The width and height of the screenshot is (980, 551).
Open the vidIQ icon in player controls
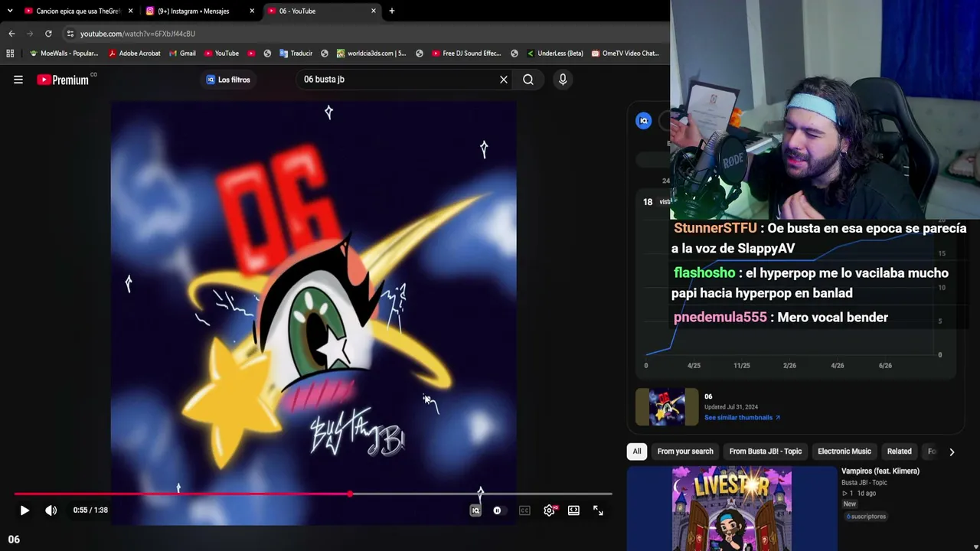tap(475, 510)
